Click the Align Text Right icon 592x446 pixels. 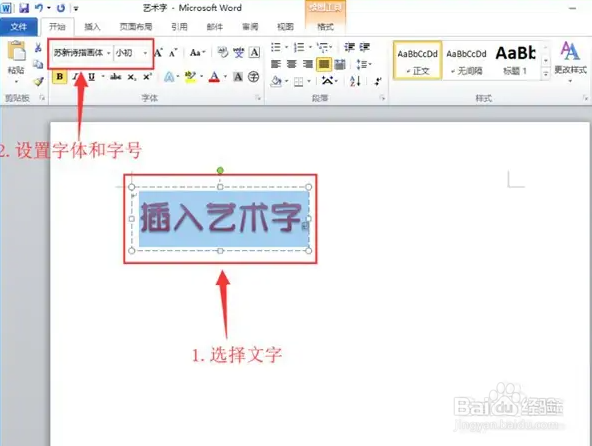point(308,64)
